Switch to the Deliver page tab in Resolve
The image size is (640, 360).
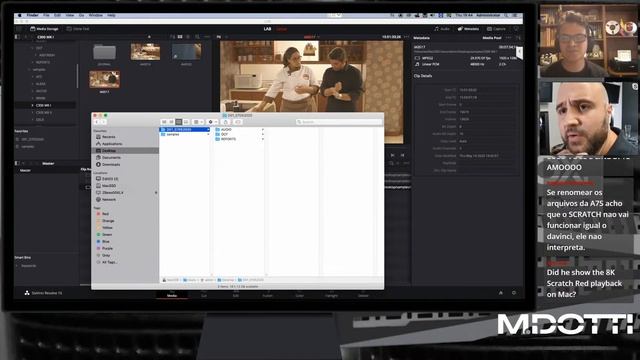(363, 294)
